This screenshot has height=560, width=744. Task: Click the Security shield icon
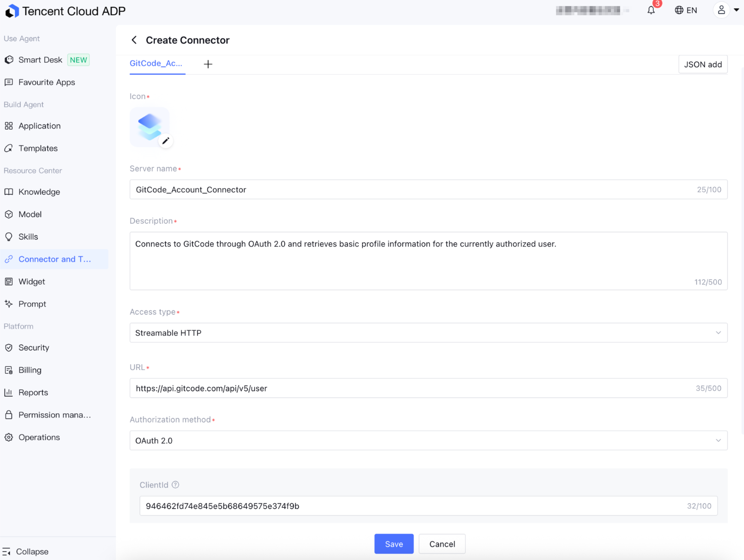pos(9,348)
